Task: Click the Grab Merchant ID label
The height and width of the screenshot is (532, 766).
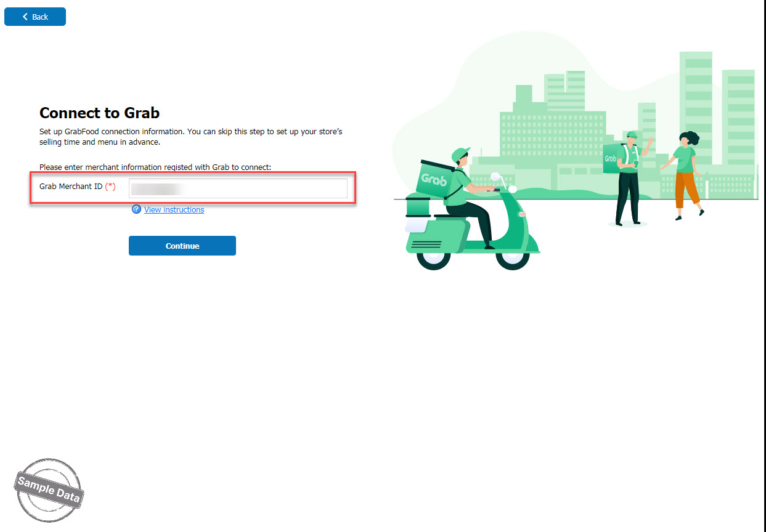Action: [71, 187]
